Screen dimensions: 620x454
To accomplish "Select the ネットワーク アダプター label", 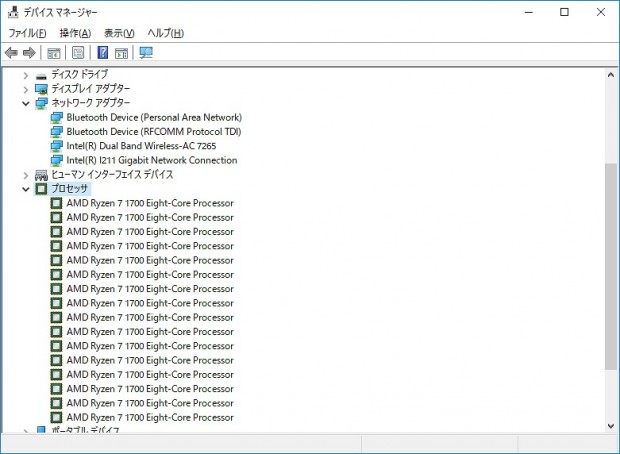I will click(x=91, y=103).
